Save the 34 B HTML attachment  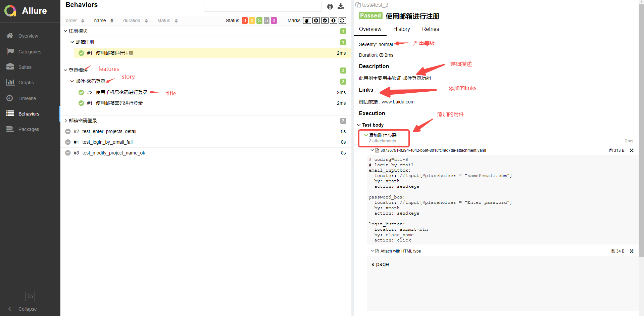click(x=618, y=251)
